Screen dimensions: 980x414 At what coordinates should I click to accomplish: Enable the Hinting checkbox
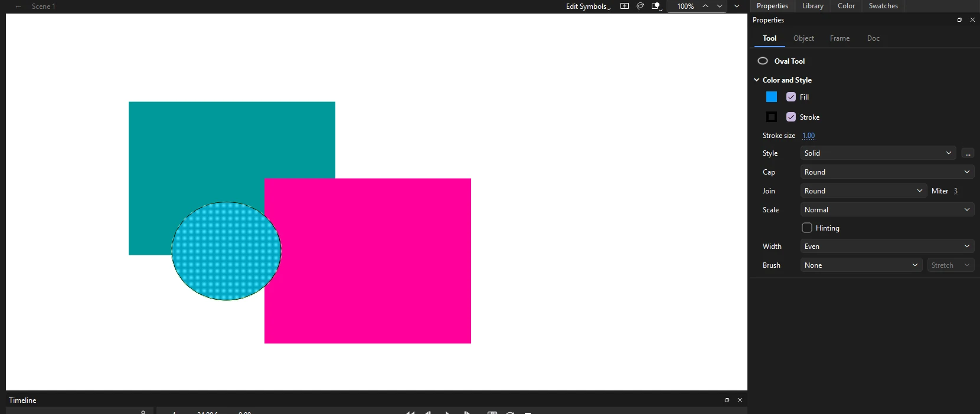coord(807,228)
